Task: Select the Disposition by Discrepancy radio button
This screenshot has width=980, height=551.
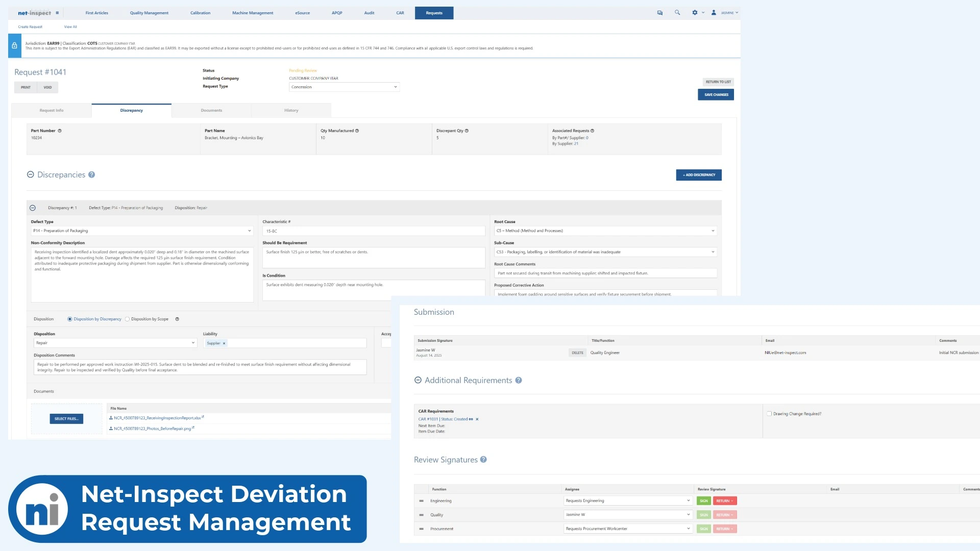Action: coord(69,319)
